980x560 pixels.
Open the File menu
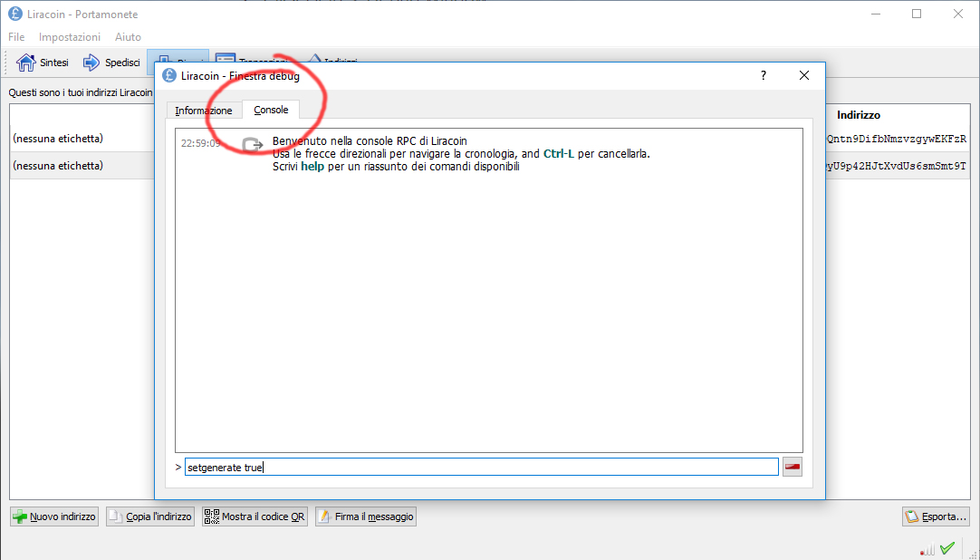pyautogui.click(x=16, y=37)
